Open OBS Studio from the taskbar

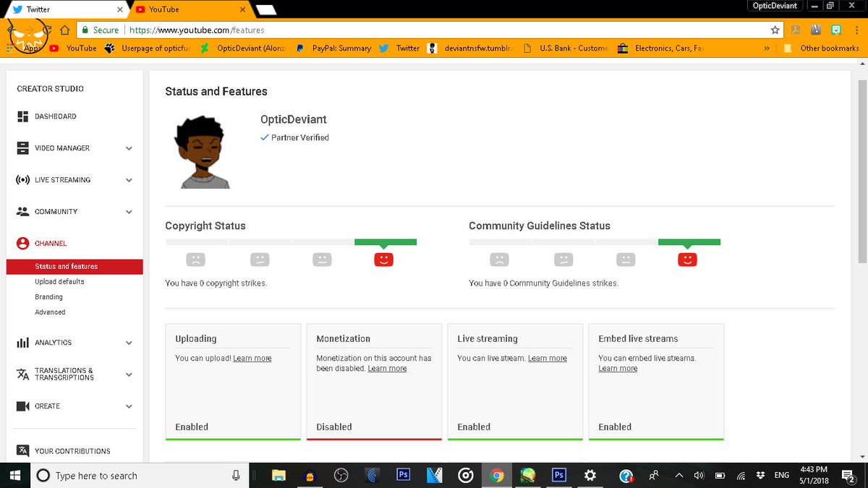[341, 475]
